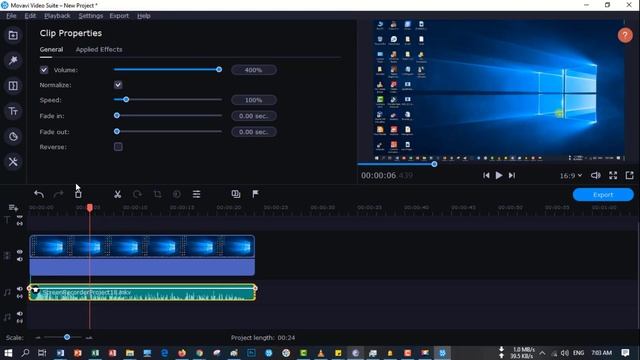Open the Titles panel icon
This screenshot has height=360, width=640.
point(13,111)
